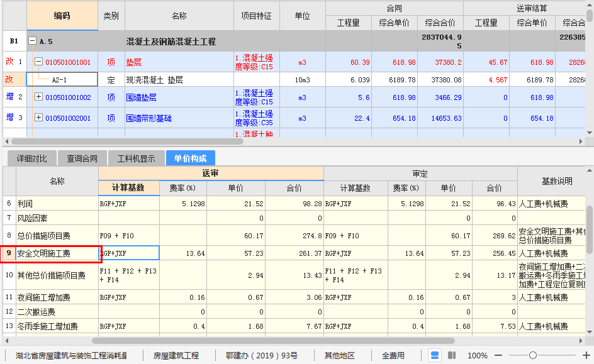Image resolution: width=594 pixels, height=364 pixels.
Task: Click upper table scroll-down arrow
Action: [590, 133]
